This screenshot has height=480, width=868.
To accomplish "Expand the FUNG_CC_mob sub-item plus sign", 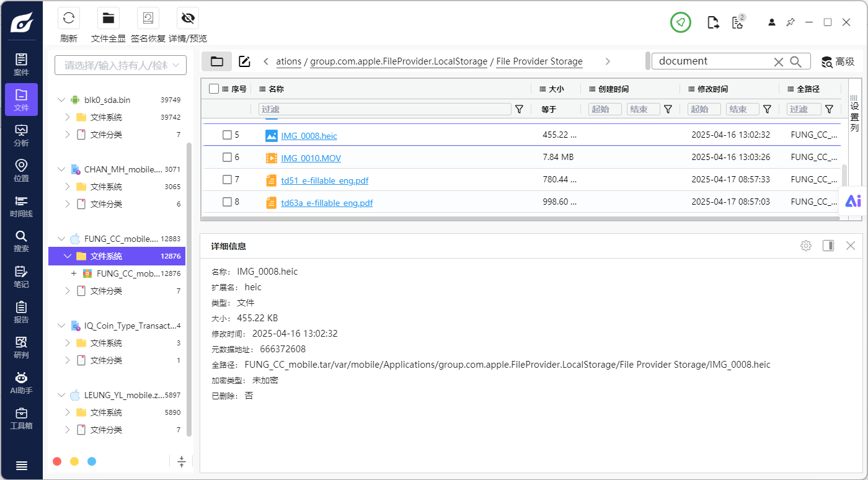I will [74, 273].
